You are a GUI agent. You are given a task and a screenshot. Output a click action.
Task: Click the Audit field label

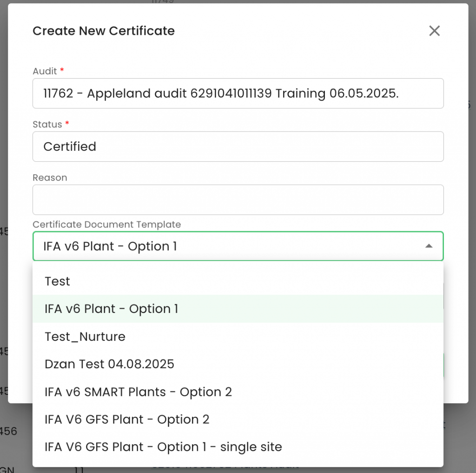point(45,71)
